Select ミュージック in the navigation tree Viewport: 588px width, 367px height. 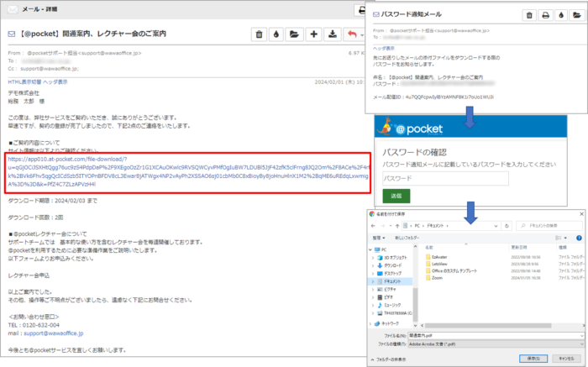[392, 305]
